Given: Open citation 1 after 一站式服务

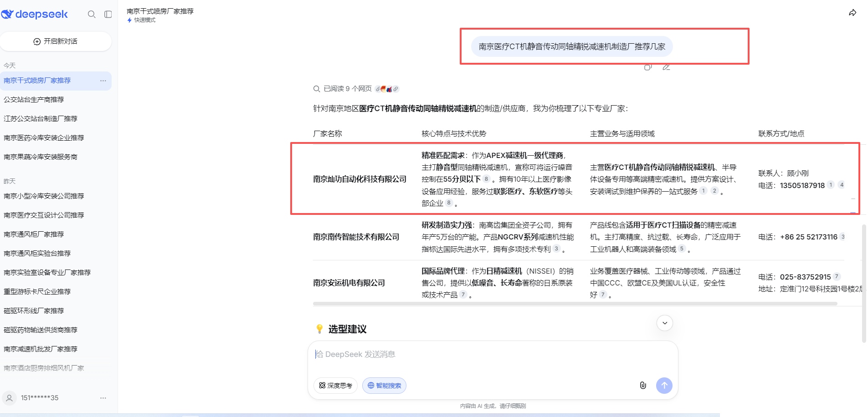Looking at the screenshot, I should 704,191.
